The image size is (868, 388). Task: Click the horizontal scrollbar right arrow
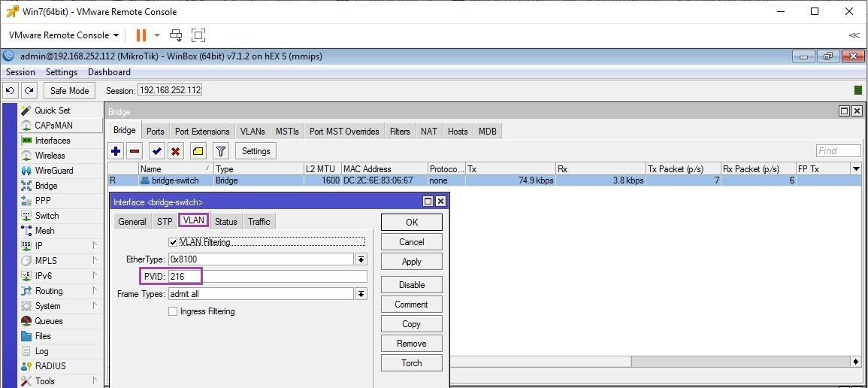[x=857, y=362]
